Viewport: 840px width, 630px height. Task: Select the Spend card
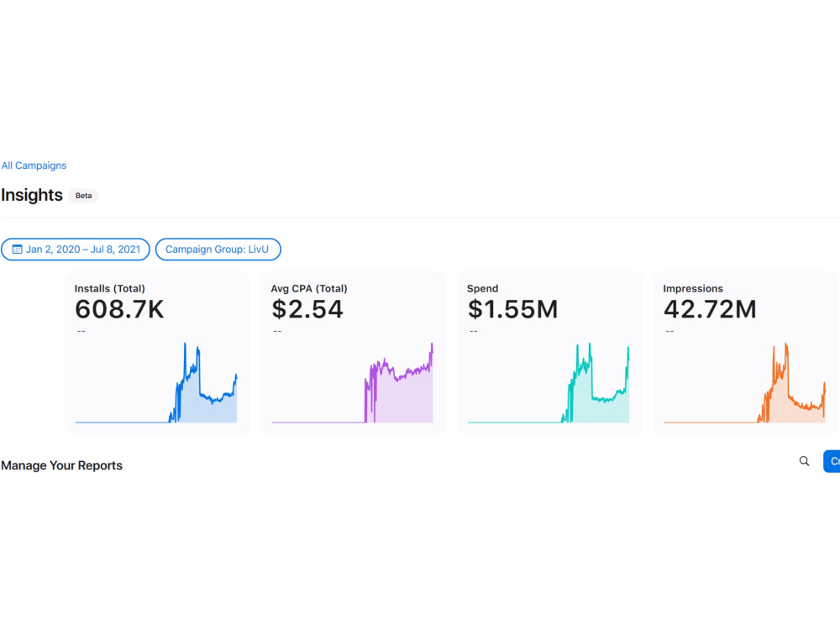pyautogui.click(x=549, y=353)
